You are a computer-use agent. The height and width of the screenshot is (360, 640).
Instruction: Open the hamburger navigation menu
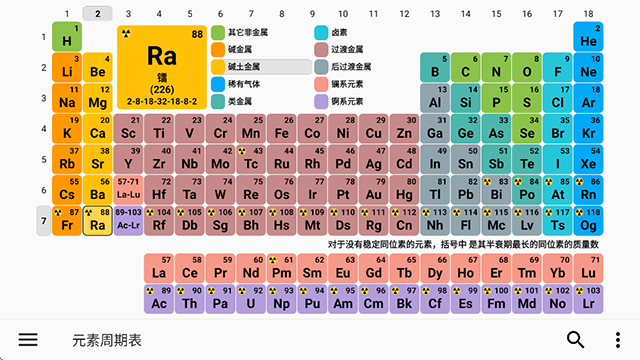coord(28,340)
